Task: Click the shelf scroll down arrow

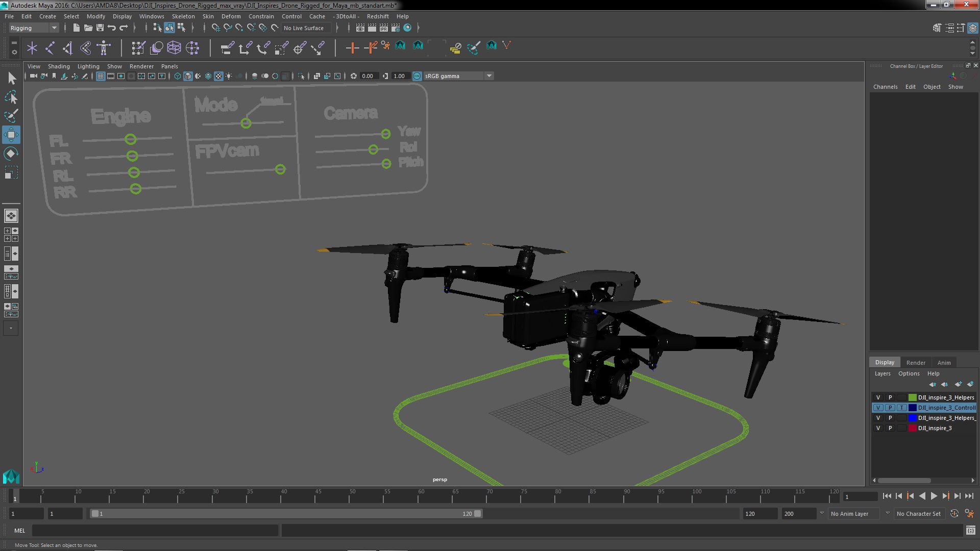Action: [x=972, y=53]
